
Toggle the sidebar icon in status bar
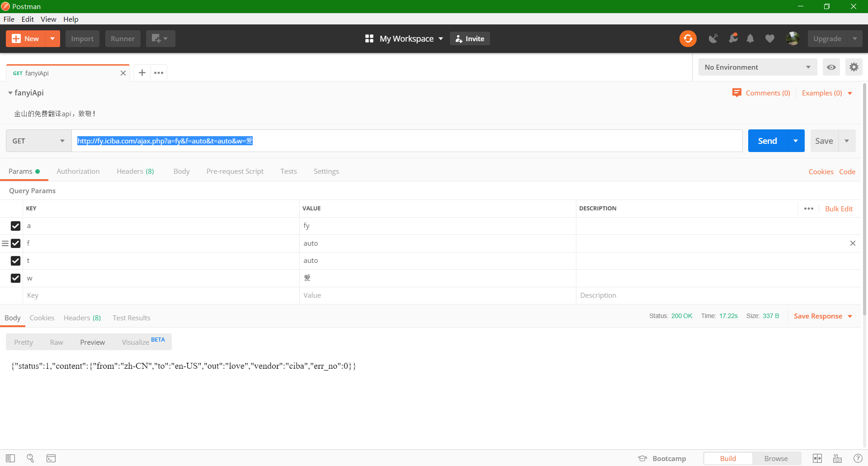coord(10,458)
